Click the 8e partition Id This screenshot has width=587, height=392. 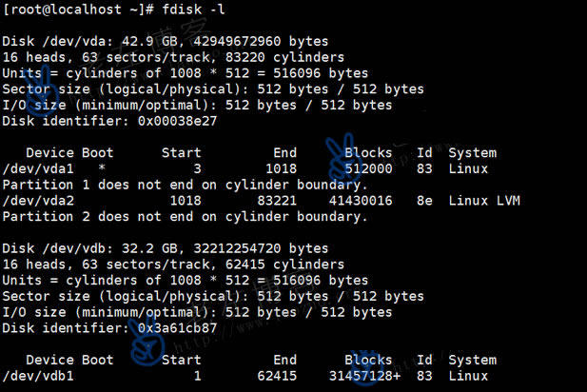click(x=424, y=201)
